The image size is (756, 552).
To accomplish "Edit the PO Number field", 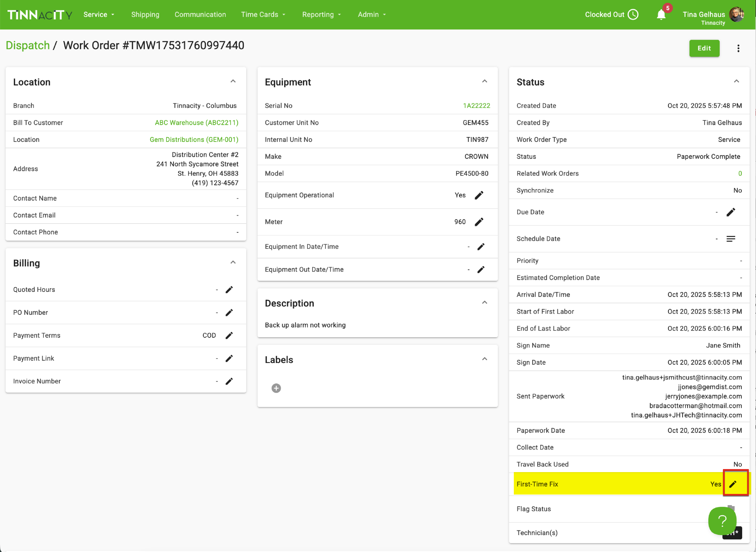I will click(229, 313).
